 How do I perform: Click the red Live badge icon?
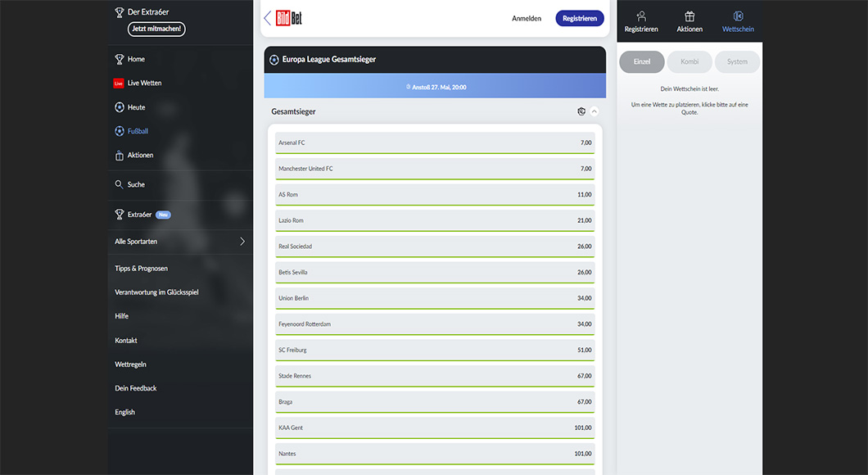(119, 83)
